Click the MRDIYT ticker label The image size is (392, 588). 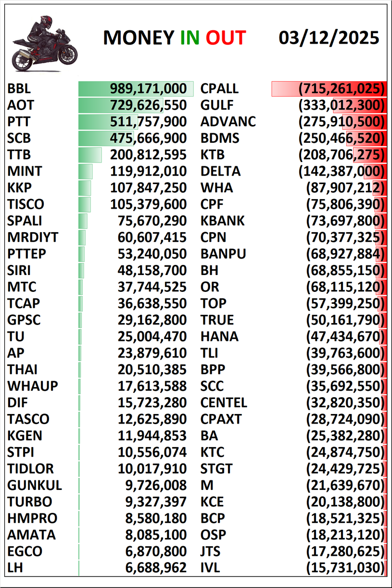(x=33, y=238)
